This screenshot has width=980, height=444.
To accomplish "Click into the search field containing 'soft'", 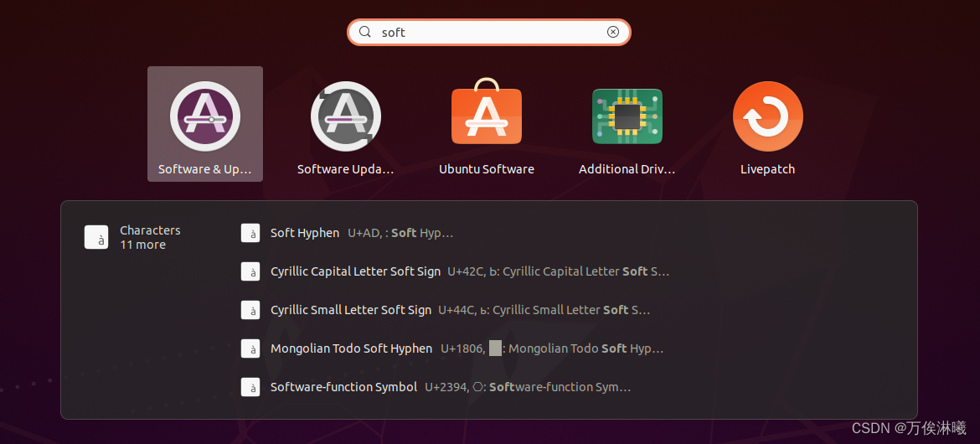I will click(x=489, y=32).
